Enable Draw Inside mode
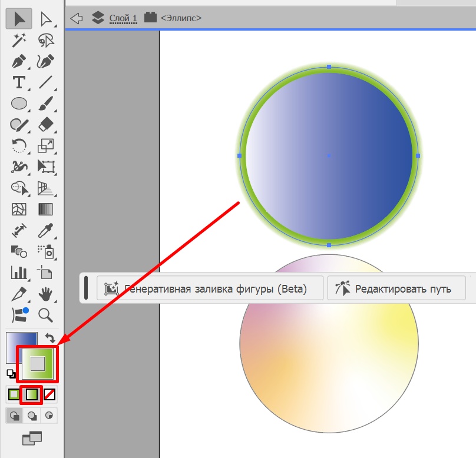This screenshot has height=458, width=476. coord(49,416)
